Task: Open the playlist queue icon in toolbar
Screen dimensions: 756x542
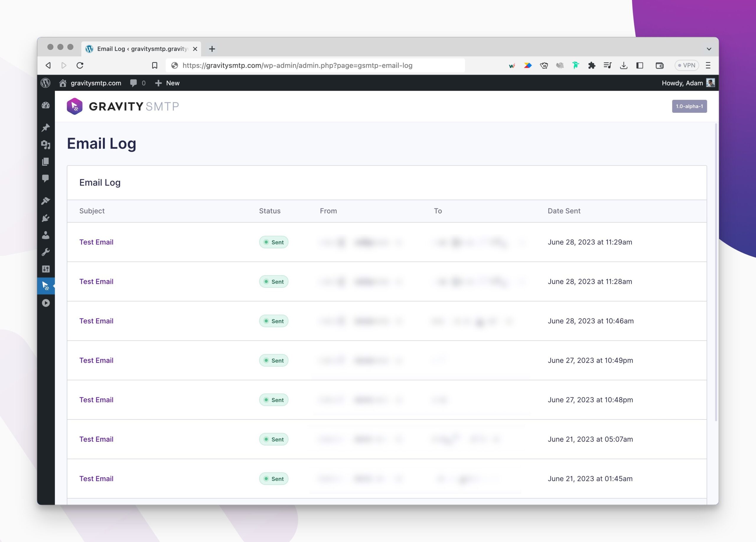Action: (x=608, y=65)
